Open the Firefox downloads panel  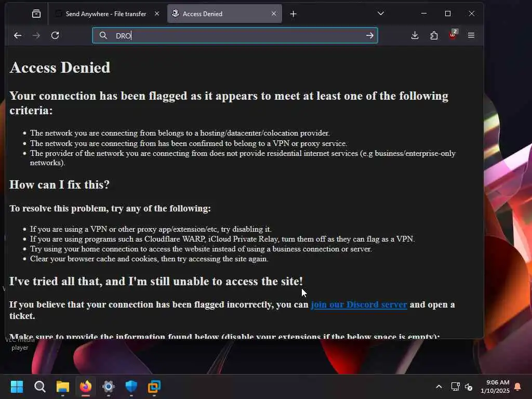tap(415, 35)
